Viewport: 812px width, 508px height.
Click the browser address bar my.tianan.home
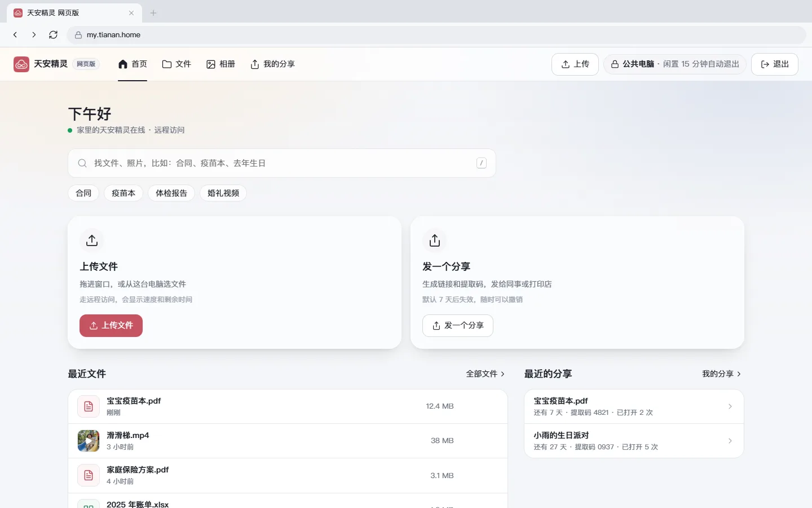pyautogui.click(x=437, y=34)
